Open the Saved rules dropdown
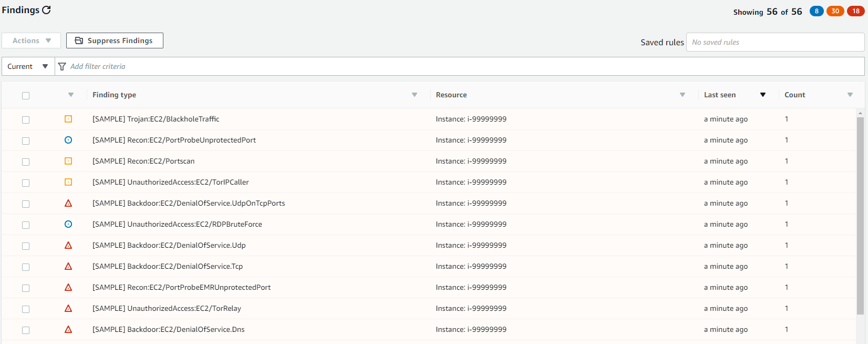 coord(774,42)
